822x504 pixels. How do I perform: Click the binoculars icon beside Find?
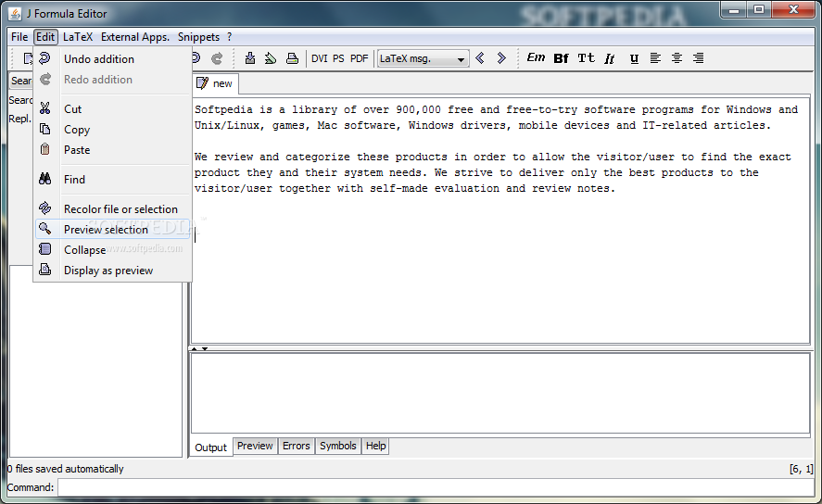(45, 179)
